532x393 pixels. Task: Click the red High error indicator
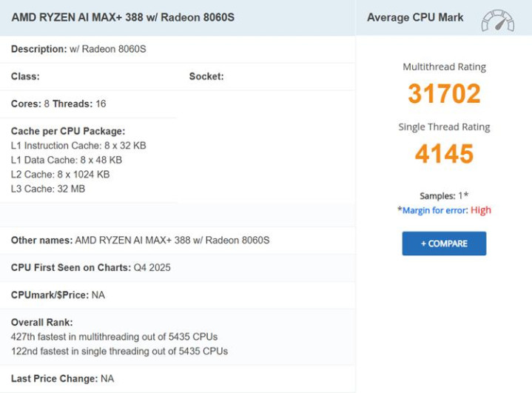481,210
